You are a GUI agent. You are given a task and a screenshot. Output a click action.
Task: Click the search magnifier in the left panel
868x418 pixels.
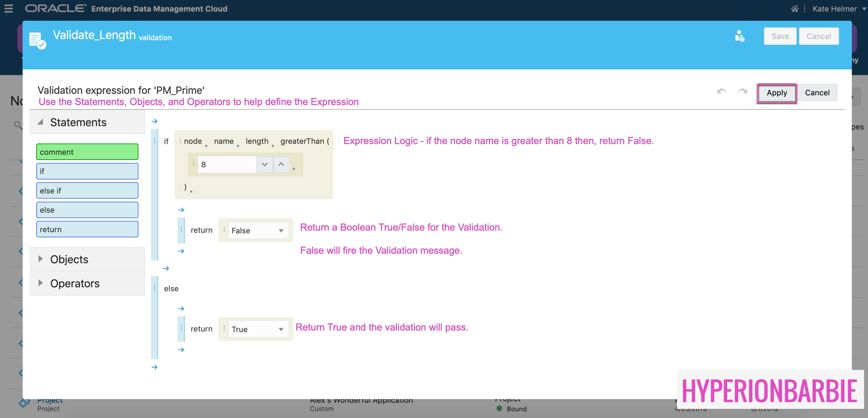(x=18, y=125)
